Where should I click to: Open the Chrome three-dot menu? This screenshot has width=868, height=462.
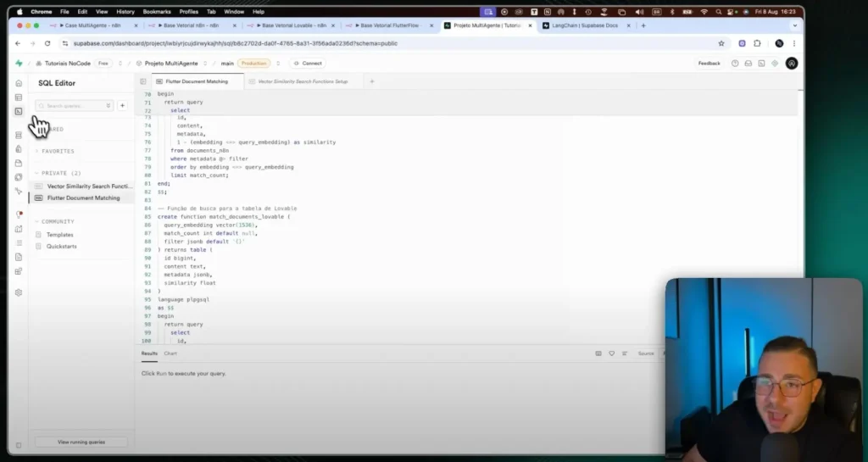[x=793, y=43]
